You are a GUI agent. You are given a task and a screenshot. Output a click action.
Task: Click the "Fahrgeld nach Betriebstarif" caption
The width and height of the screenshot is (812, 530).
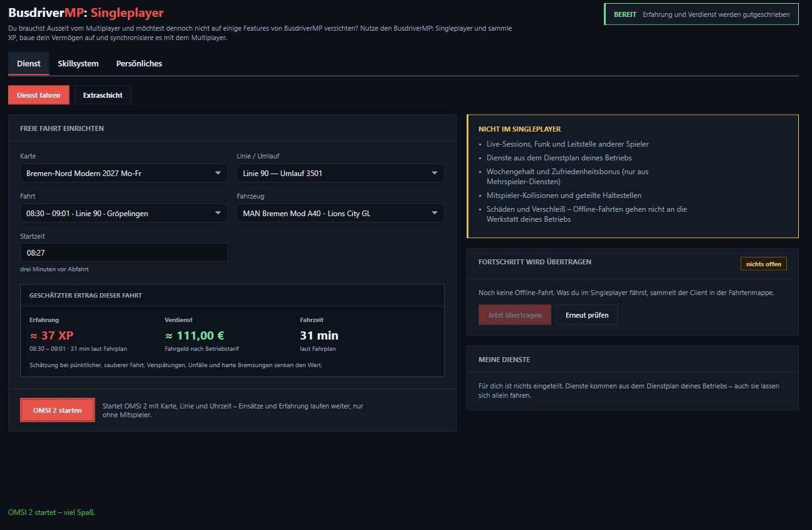click(x=202, y=348)
